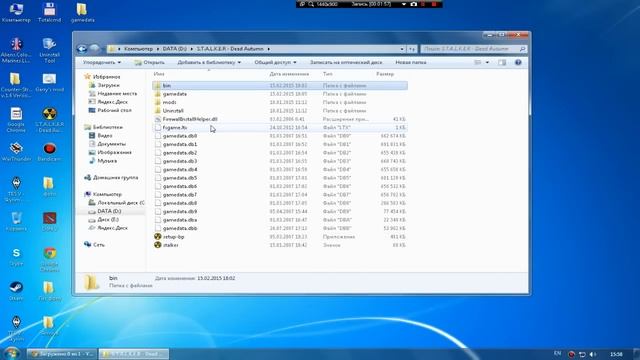This screenshot has width=640, height=360.
Task: Click Компьютер in the address breadcrumb
Action: coord(138,49)
